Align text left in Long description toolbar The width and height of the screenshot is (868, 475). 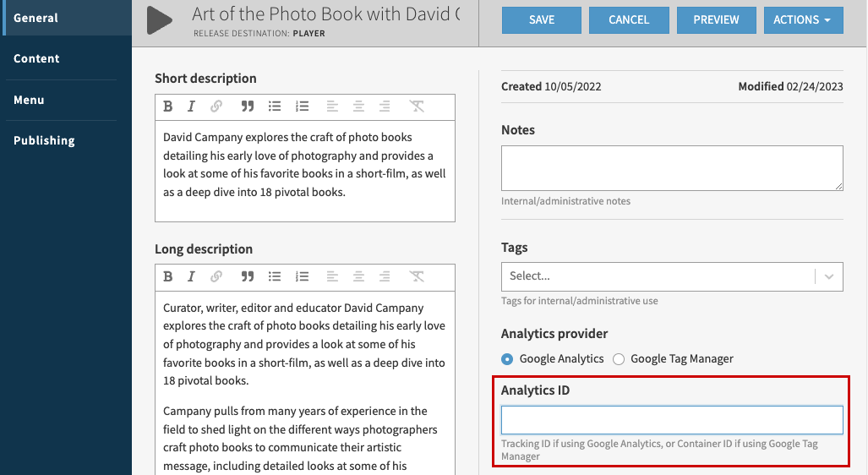click(332, 276)
